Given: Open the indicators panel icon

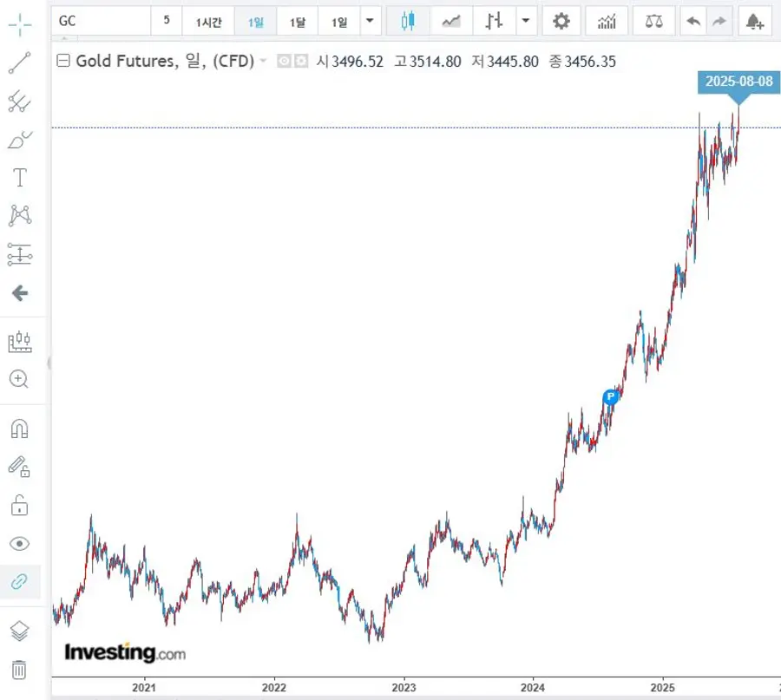Looking at the screenshot, I should pyautogui.click(x=607, y=22).
